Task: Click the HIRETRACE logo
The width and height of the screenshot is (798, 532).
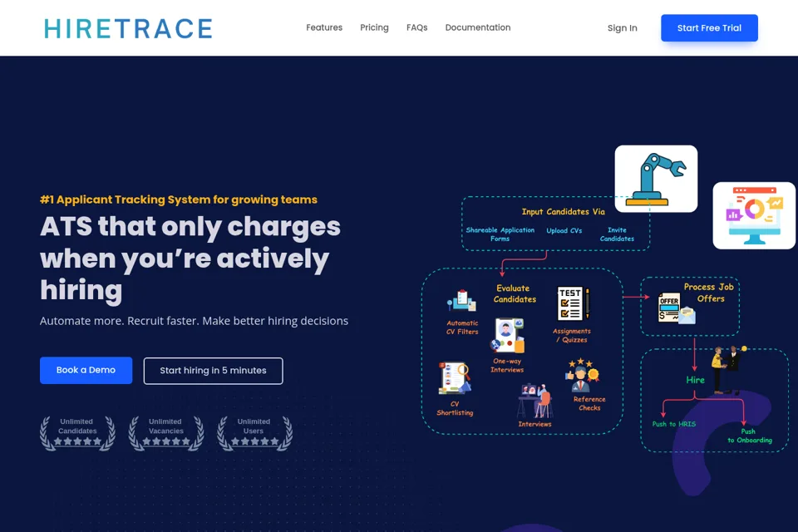Action: (x=128, y=28)
